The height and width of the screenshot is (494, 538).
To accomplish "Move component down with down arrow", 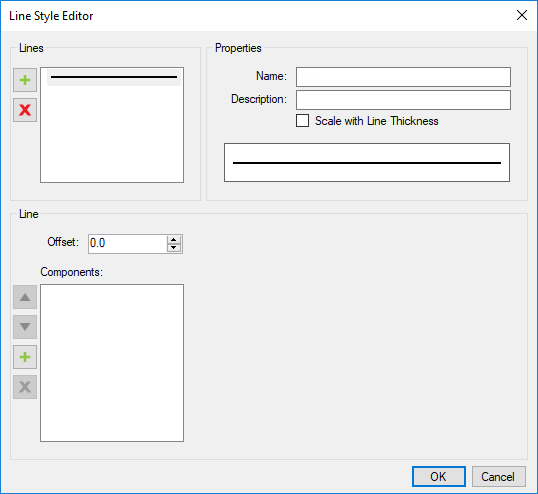I will click(x=25, y=327).
